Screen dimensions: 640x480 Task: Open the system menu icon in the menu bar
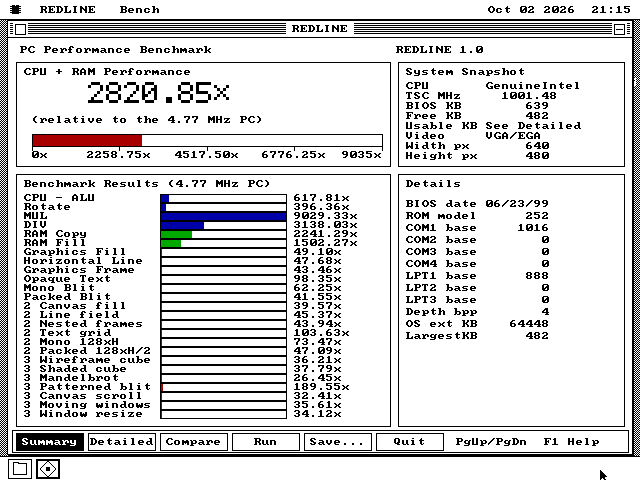pos(16,9)
